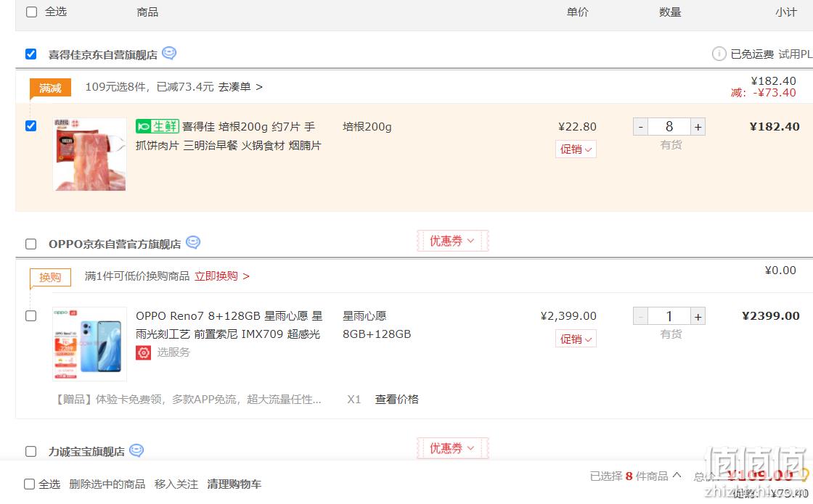Click the quantity field showing 8
The image size is (813, 504).
coord(669,127)
